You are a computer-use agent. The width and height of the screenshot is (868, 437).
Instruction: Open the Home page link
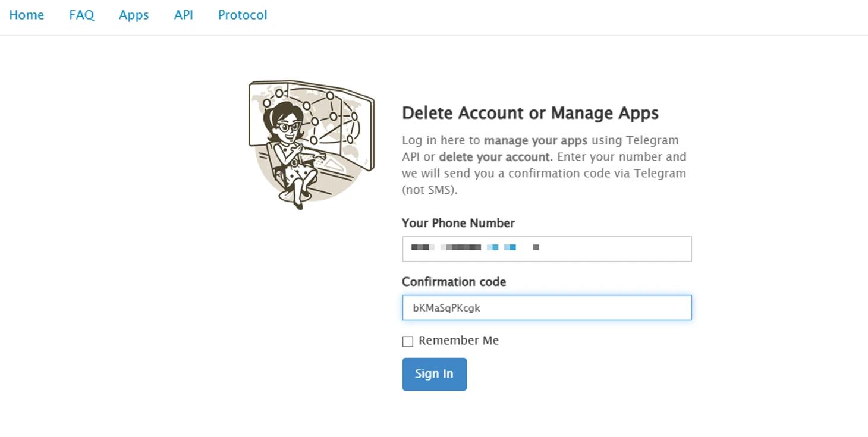27,15
